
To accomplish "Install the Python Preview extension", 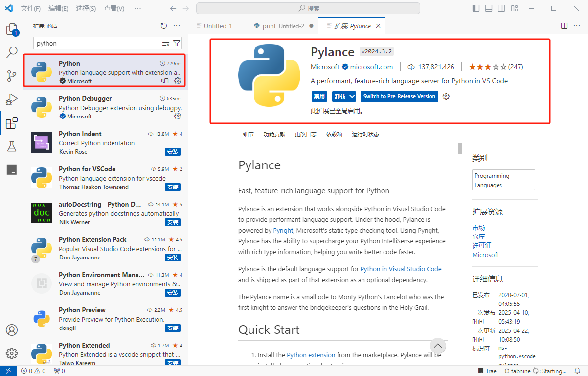I will [173, 328].
